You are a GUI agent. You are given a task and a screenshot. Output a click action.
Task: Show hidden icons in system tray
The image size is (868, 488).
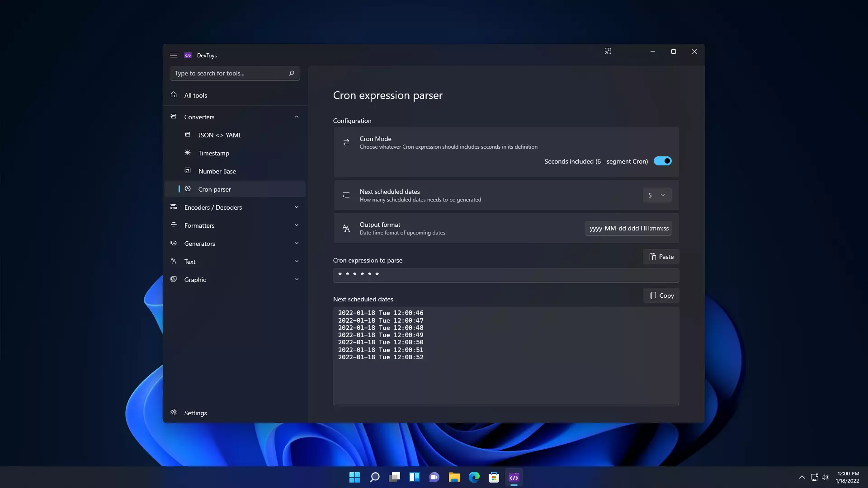[802, 477]
